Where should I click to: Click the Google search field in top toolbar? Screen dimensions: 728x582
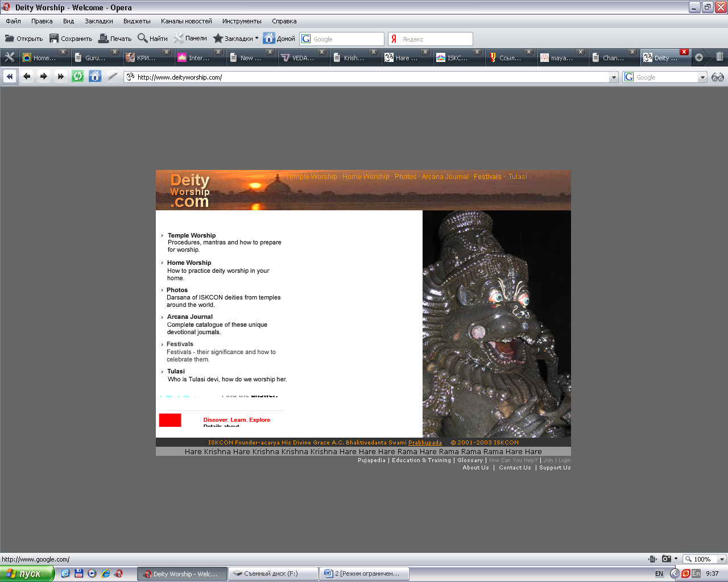click(x=342, y=39)
